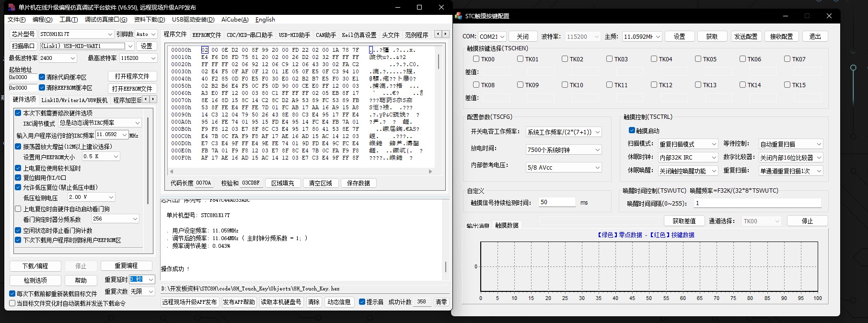Click right arrow of the 硬件选项 tab strip

153,99
